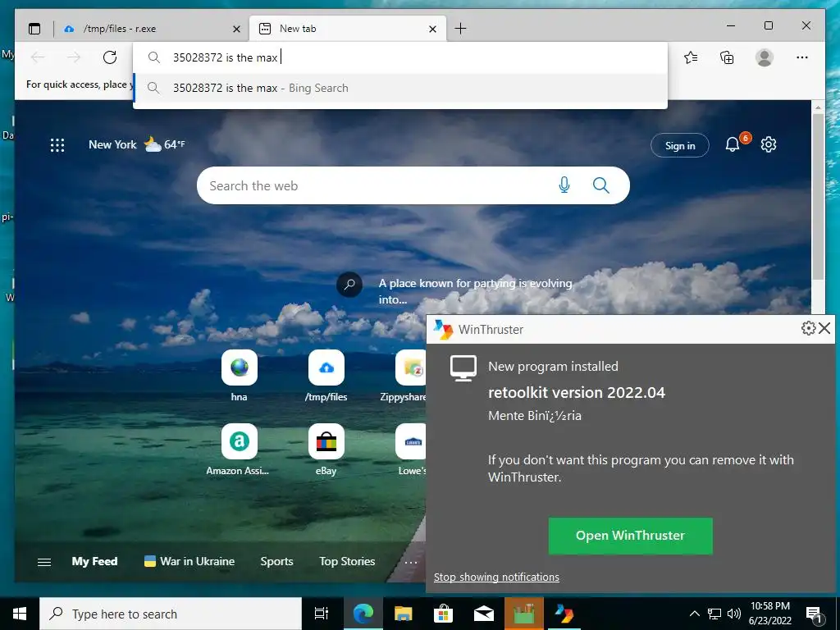Screen dimensions: 840x630
Task: Click Stop showing notifications link
Action: [496, 577]
